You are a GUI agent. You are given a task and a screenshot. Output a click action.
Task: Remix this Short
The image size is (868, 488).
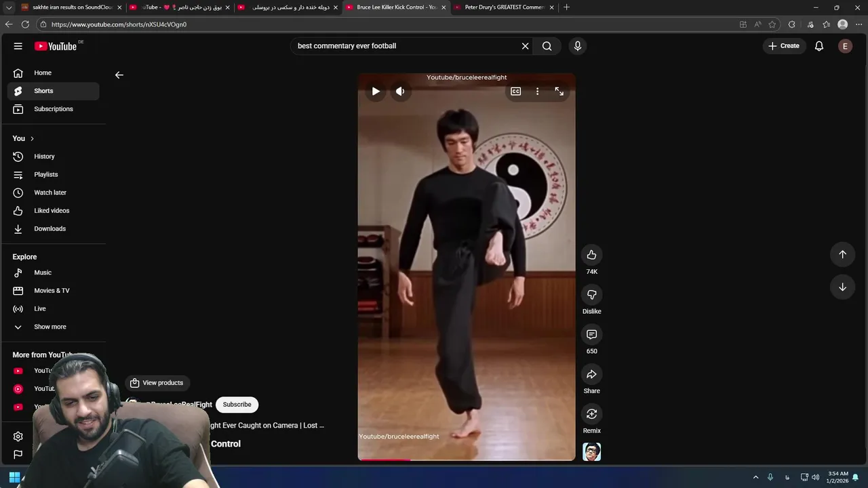pos(592,414)
